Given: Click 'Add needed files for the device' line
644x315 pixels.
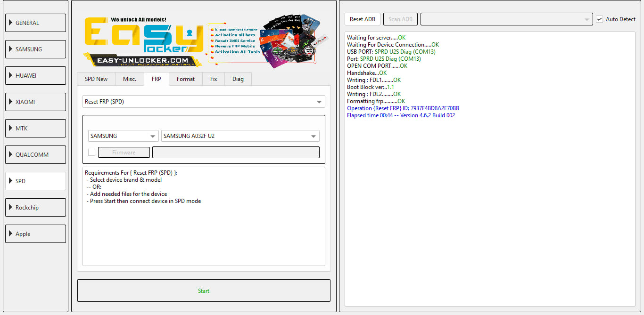Looking at the screenshot, I should (127, 194).
